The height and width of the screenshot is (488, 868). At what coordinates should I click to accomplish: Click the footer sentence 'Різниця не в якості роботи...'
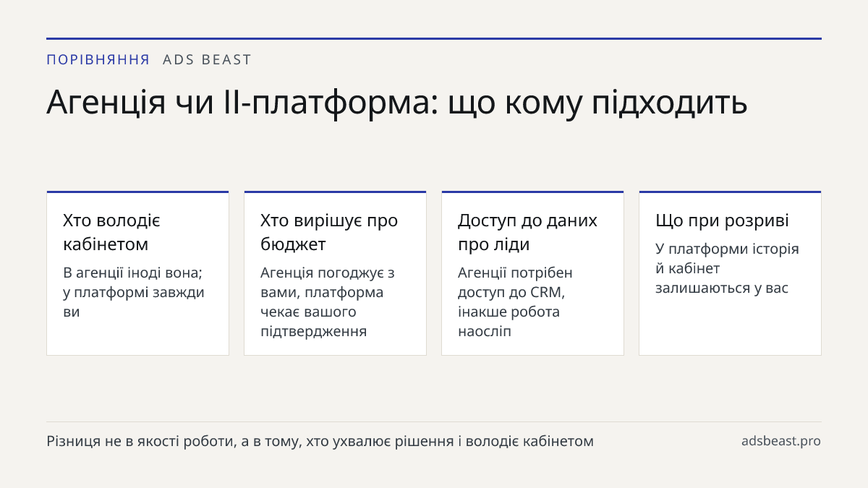320,441
